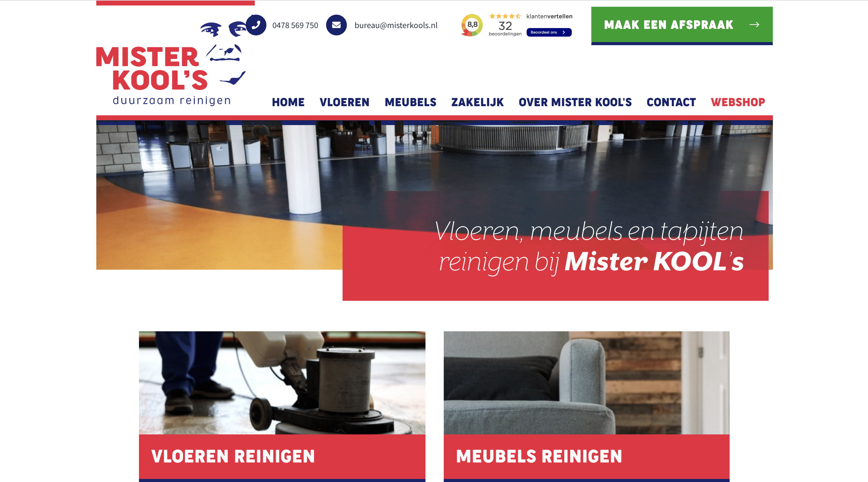Click the arrow on Maak een afspraak

754,25
